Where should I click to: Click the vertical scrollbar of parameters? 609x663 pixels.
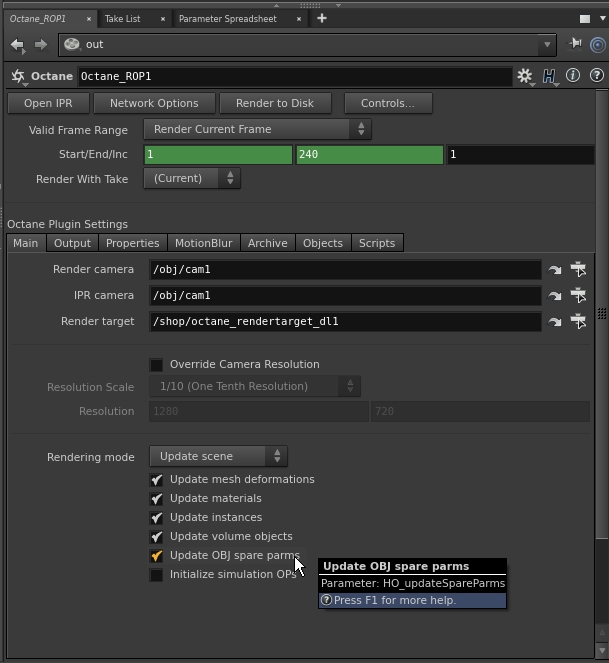coord(602,314)
